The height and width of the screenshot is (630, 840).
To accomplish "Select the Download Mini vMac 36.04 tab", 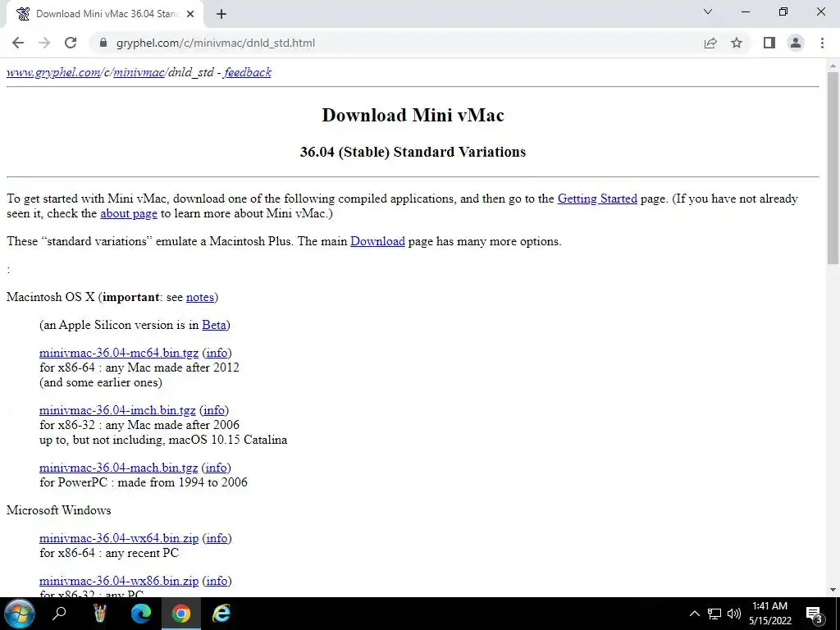I will 105,15.
